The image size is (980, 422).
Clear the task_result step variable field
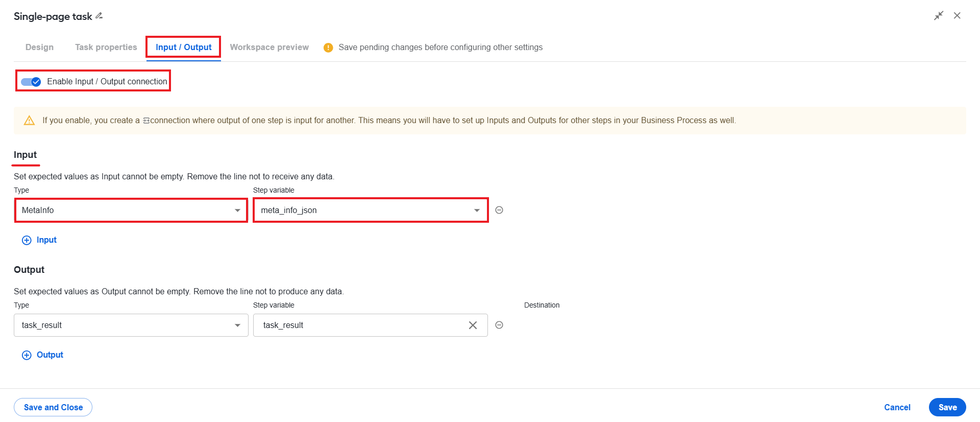click(473, 325)
